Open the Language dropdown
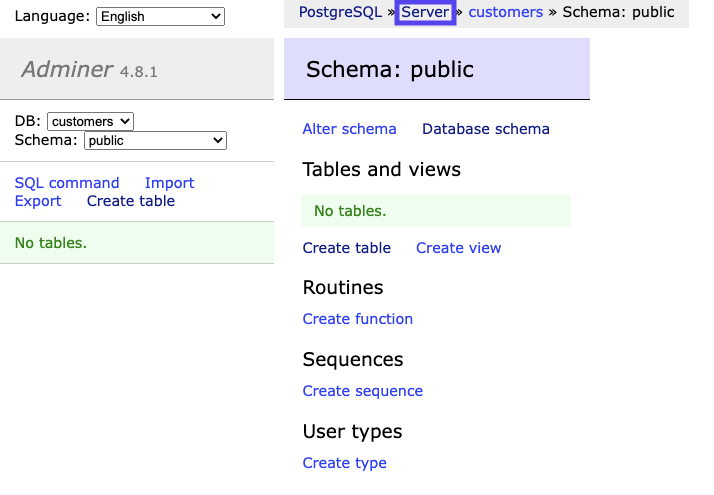 pyautogui.click(x=160, y=16)
